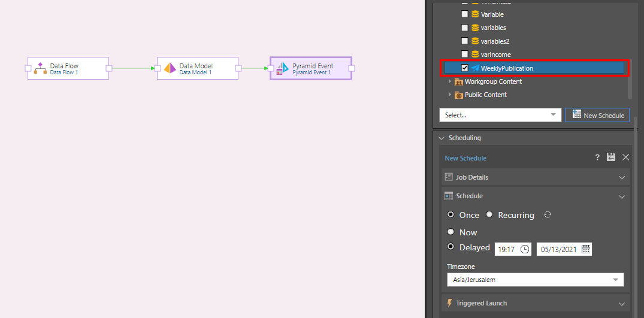
Task: Open the Select... schedule dropdown
Action: [x=500, y=115]
